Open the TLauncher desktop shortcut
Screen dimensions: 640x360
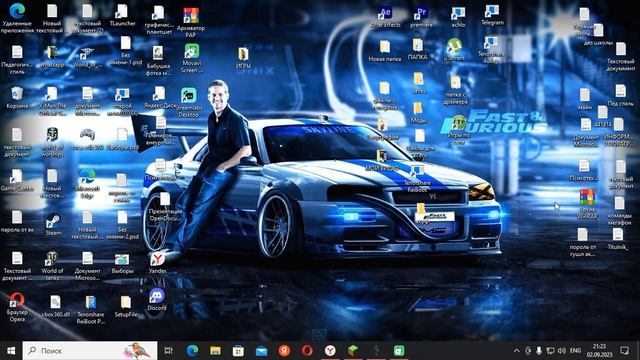click(x=122, y=16)
